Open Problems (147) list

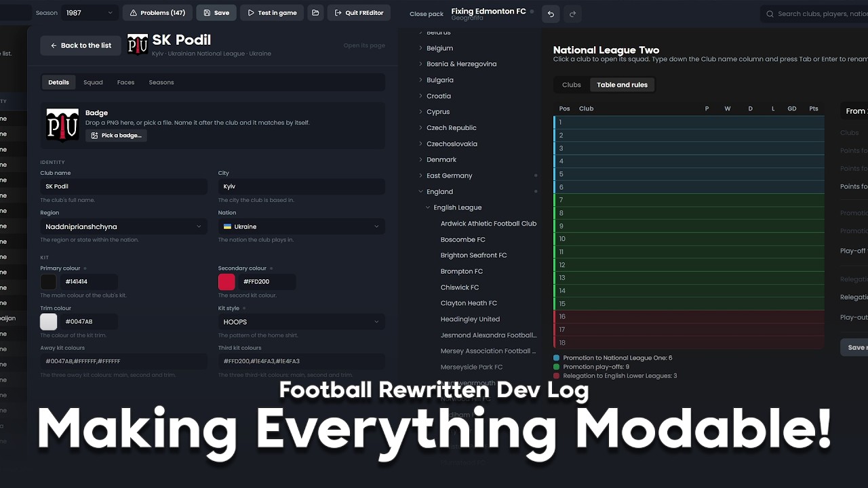tap(157, 13)
